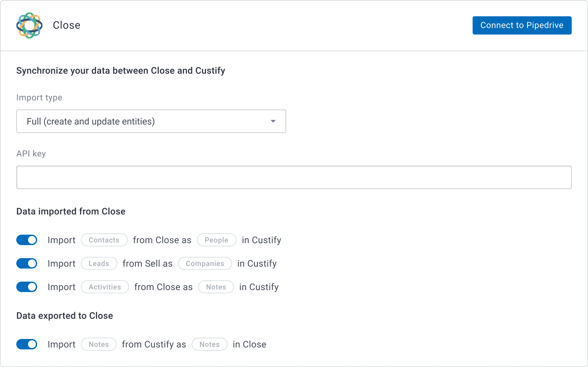Click the Activities tag chip

[x=105, y=287]
